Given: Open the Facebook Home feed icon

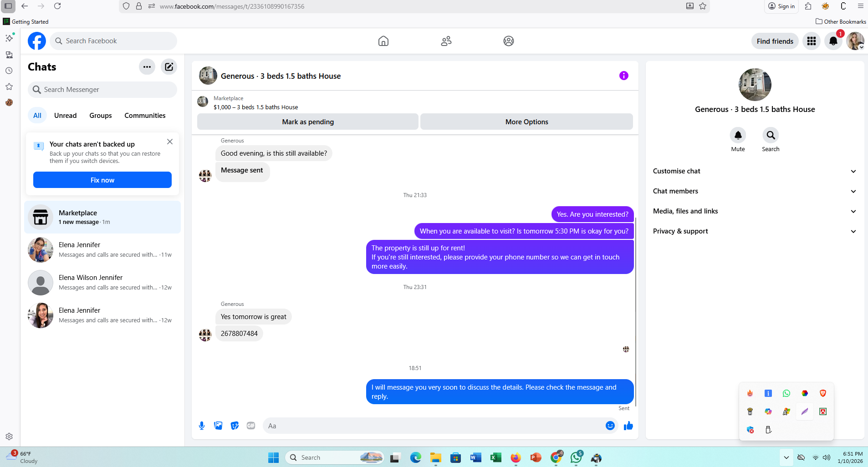Looking at the screenshot, I should click(383, 41).
